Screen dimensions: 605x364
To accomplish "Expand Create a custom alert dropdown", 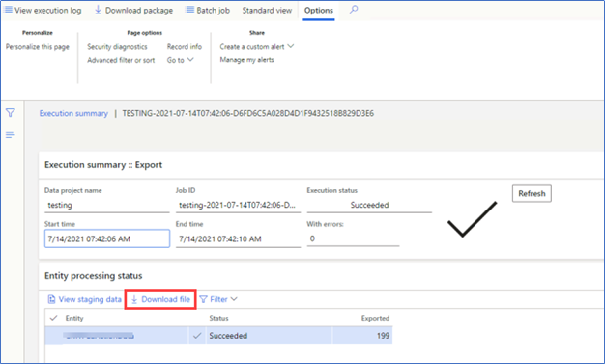I will pyautogui.click(x=257, y=47).
